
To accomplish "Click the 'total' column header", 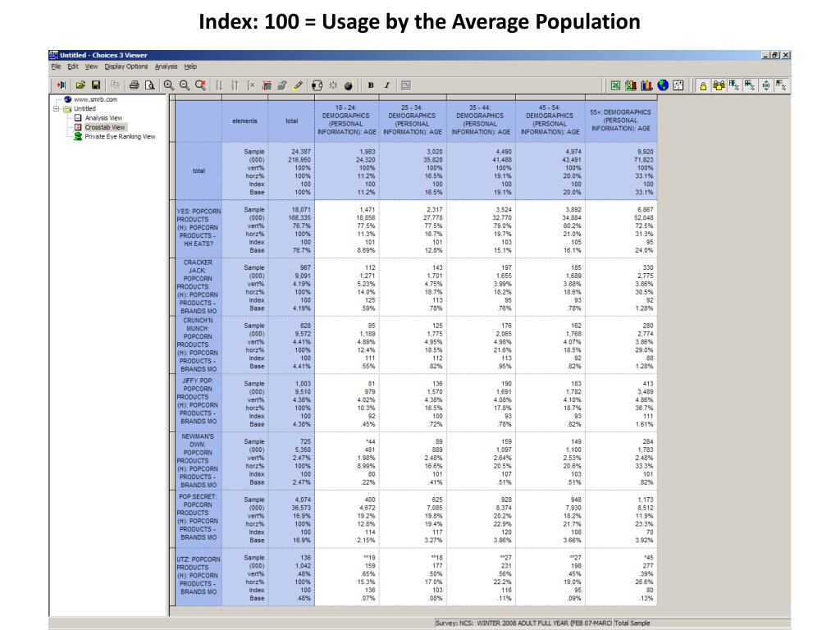I will click(291, 121).
